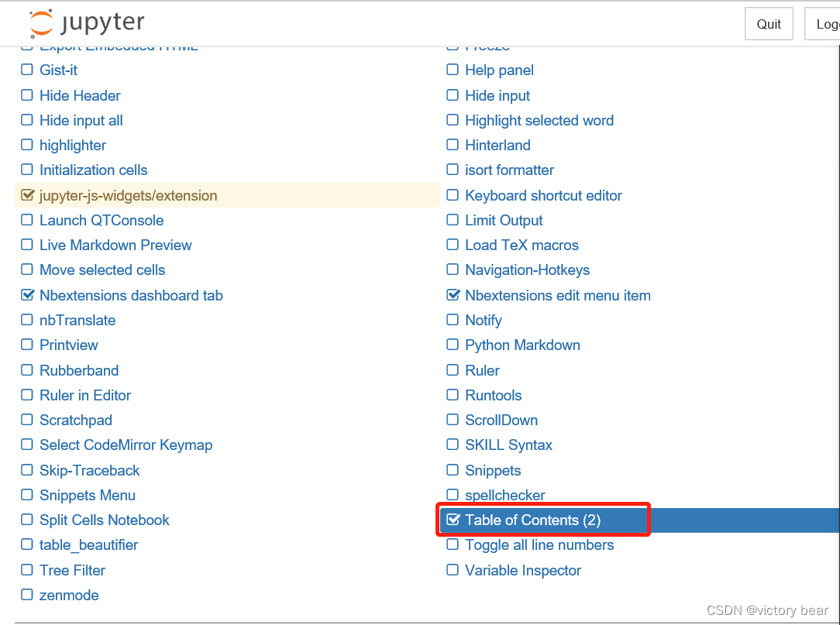Enable the Gist-it extension
The height and width of the screenshot is (625, 840).
[27, 70]
